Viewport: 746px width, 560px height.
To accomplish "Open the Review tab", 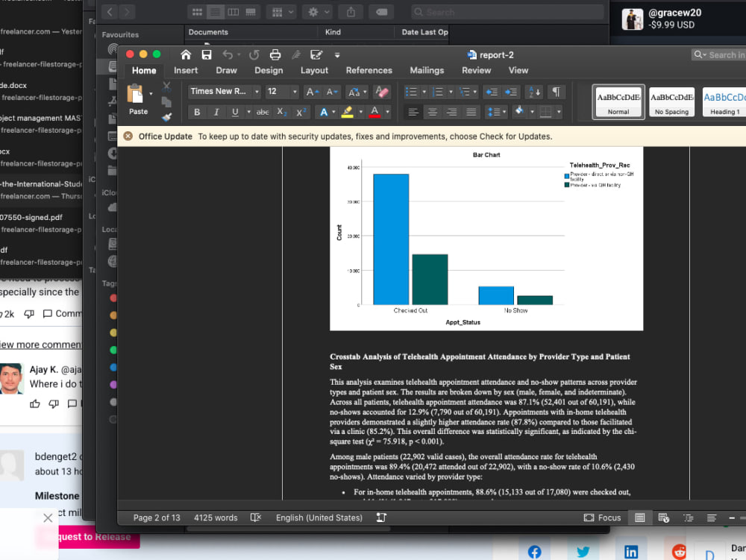I will (476, 70).
